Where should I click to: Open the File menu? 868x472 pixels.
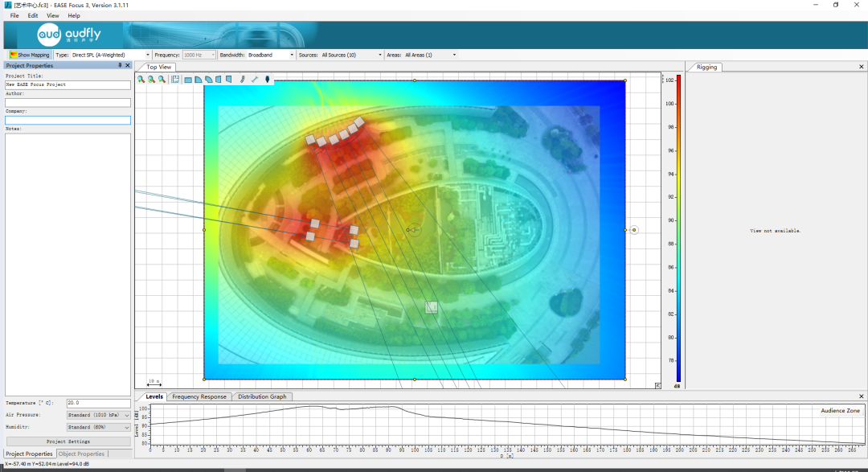point(14,15)
